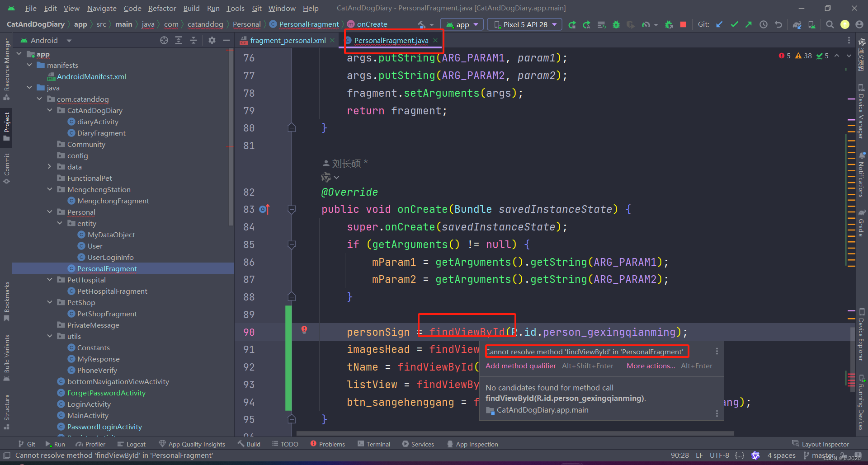This screenshot has height=465, width=868.
Task: Open the Pixel 5 API 28 device selector
Action: point(524,24)
